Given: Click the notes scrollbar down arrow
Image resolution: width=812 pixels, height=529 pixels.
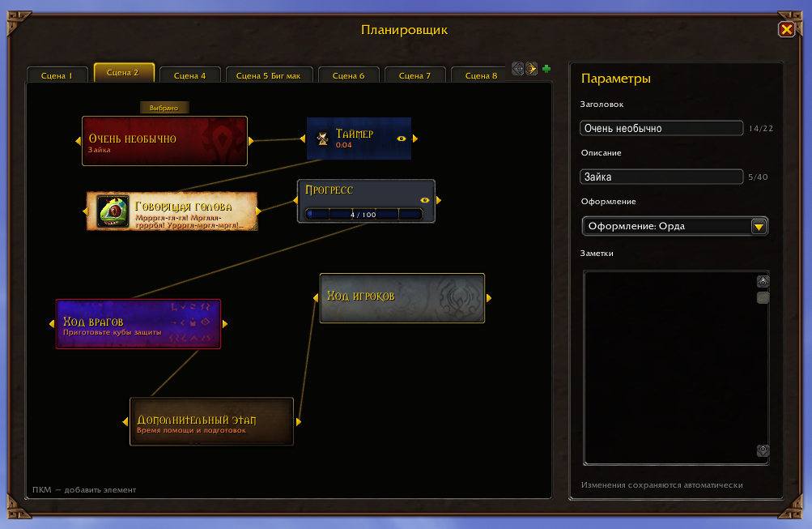Looking at the screenshot, I should click(763, 450).
